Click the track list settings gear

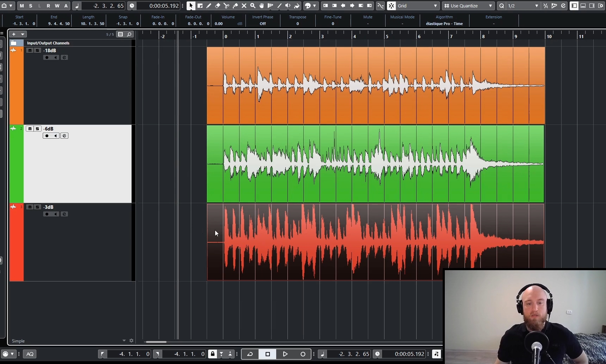click(x=131, y=341)
